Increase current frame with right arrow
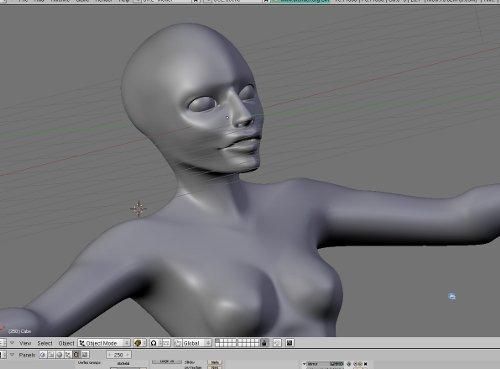The height and width of the screenshot is (369, 500). 128,355
